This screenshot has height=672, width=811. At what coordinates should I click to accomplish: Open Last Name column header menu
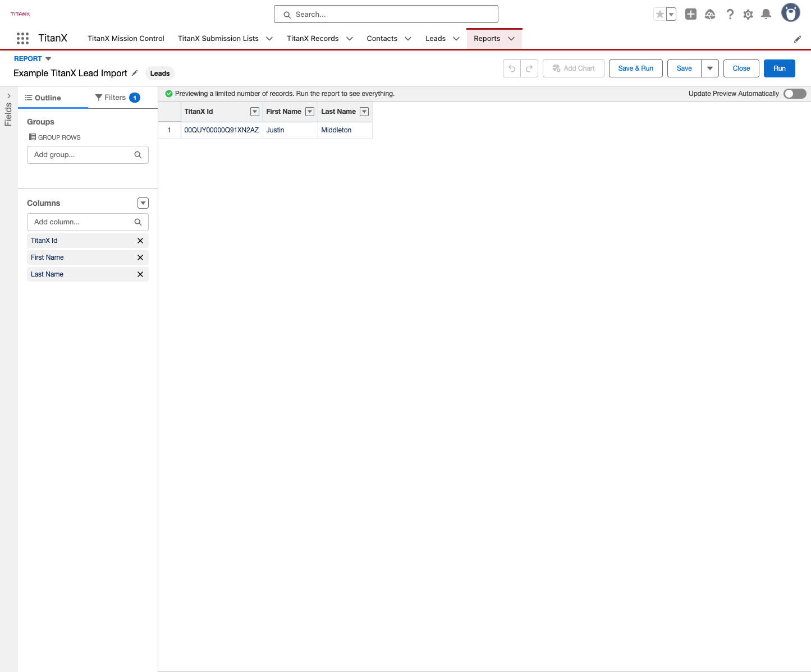pyautogui.click(x=364, y=112)
